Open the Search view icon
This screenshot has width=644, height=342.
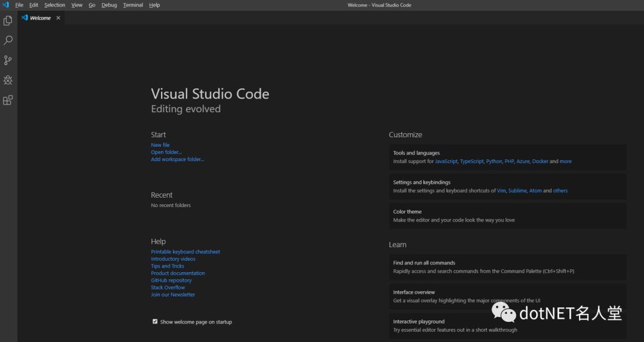8,41
